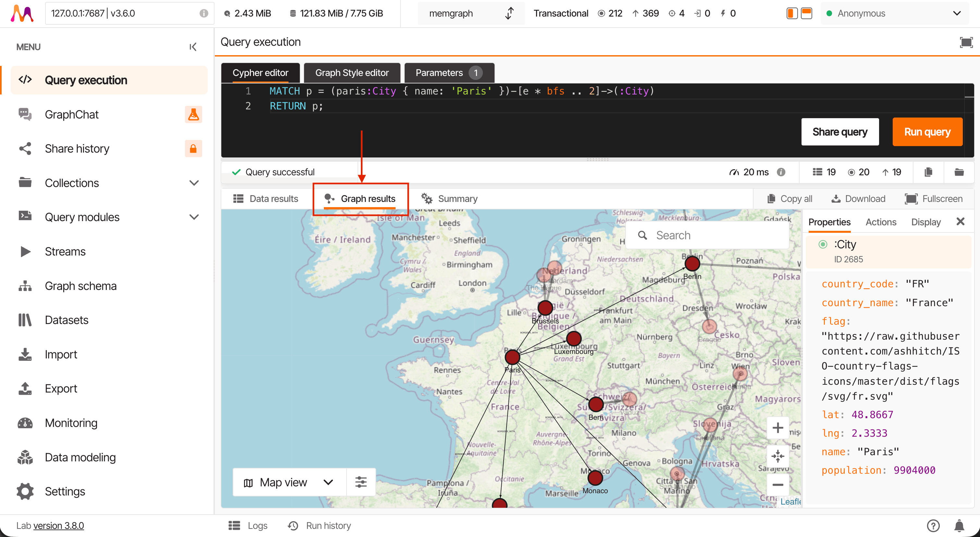Viewport: 980px width, 537px height.
Task: Click the notifications bell icon
Action: 959,526
